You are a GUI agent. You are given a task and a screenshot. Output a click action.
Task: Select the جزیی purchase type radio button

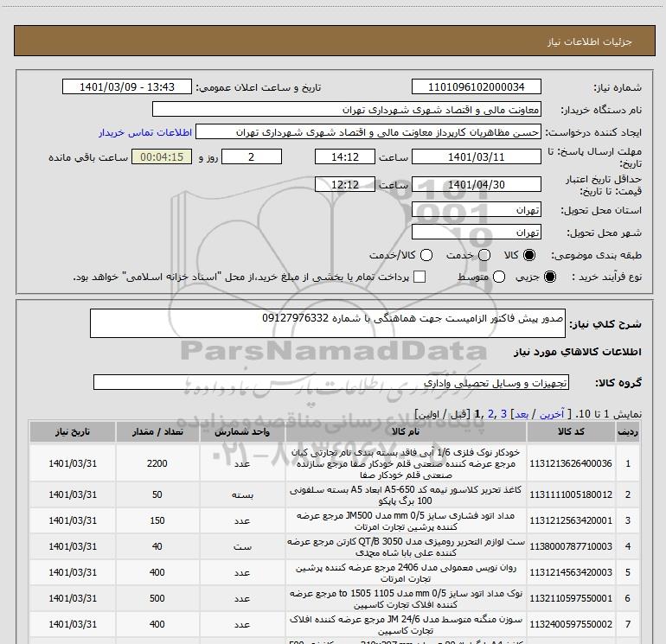tap(549, 277)
